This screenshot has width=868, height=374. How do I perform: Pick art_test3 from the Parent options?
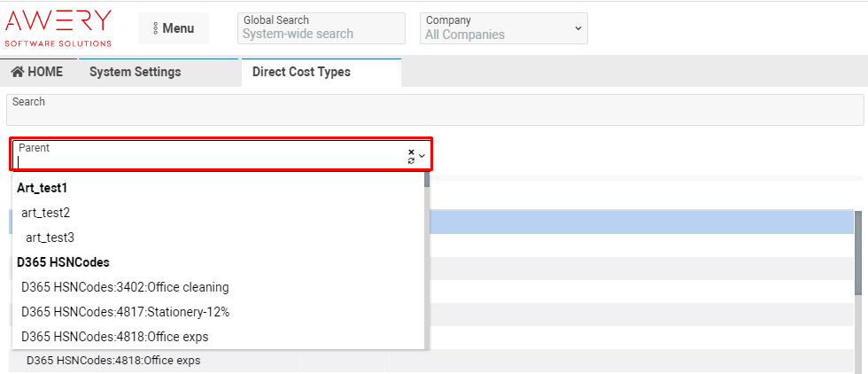pyautogui.click(x=50, y=238)
